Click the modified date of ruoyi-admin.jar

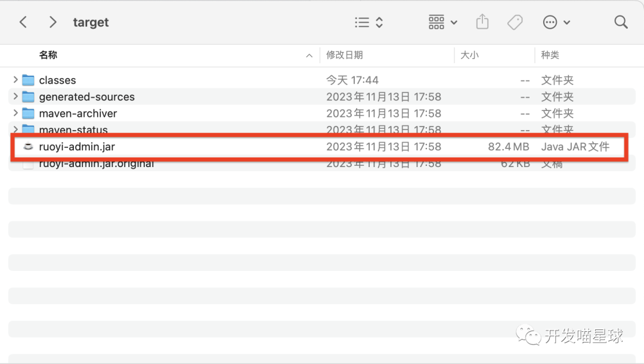(383, 147)
